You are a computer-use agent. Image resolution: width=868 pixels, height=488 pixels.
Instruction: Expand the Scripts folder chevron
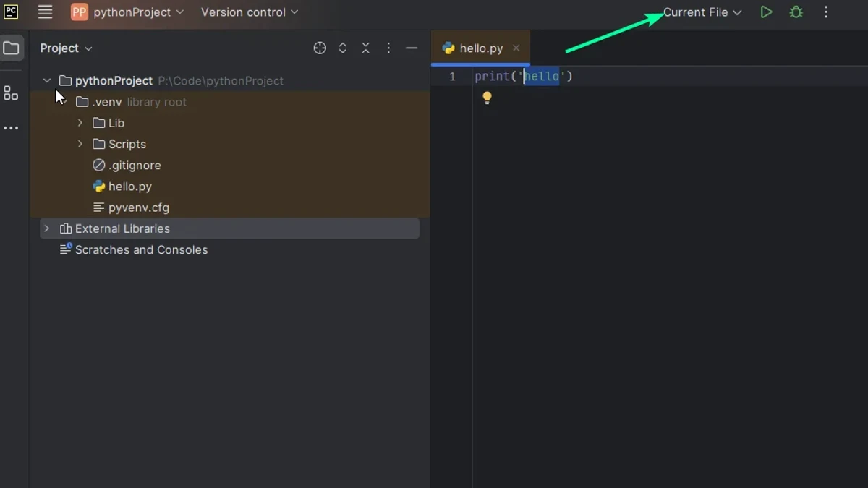(x=80, y=144)
